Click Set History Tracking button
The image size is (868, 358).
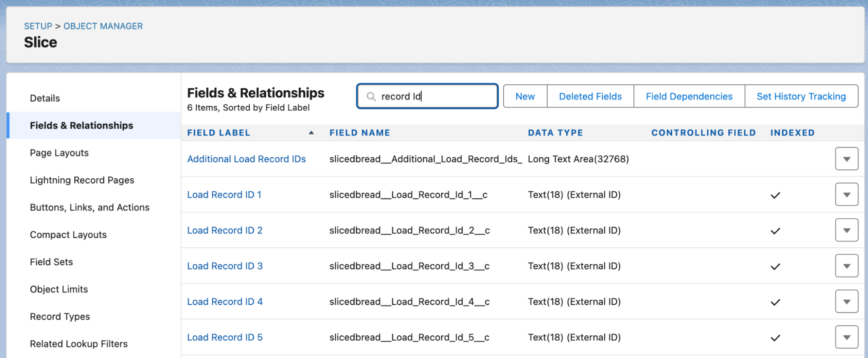click(x=801, y=96)
